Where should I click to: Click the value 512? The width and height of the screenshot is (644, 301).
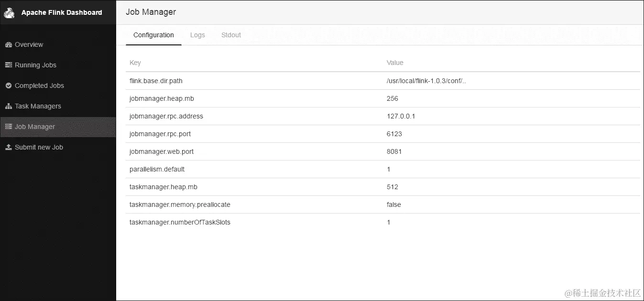tap(392, 187)
